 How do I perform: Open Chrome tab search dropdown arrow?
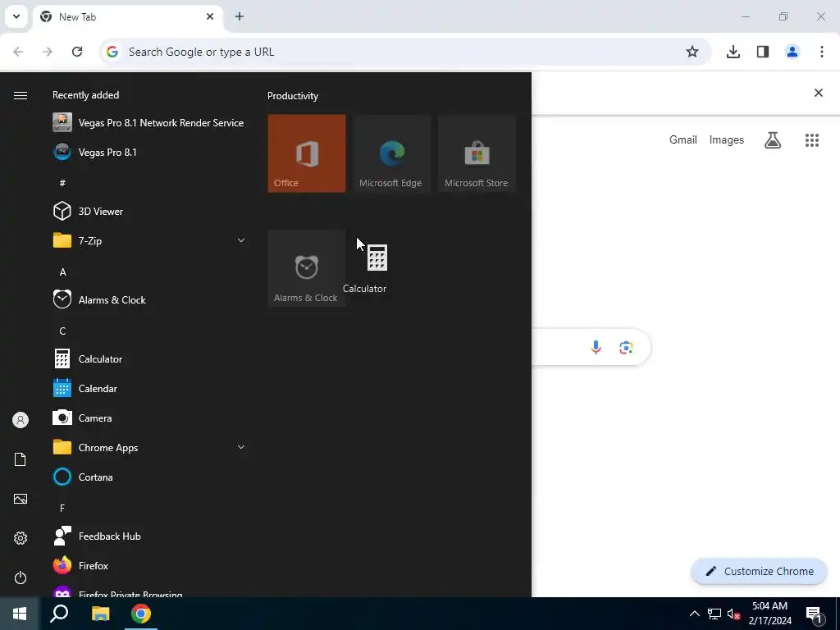click(x=16, y=16)
